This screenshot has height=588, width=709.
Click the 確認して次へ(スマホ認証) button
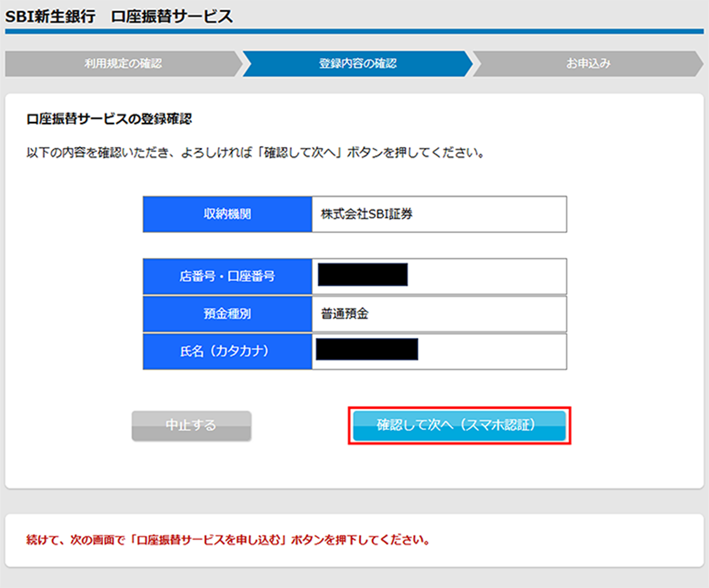point(459,426)
